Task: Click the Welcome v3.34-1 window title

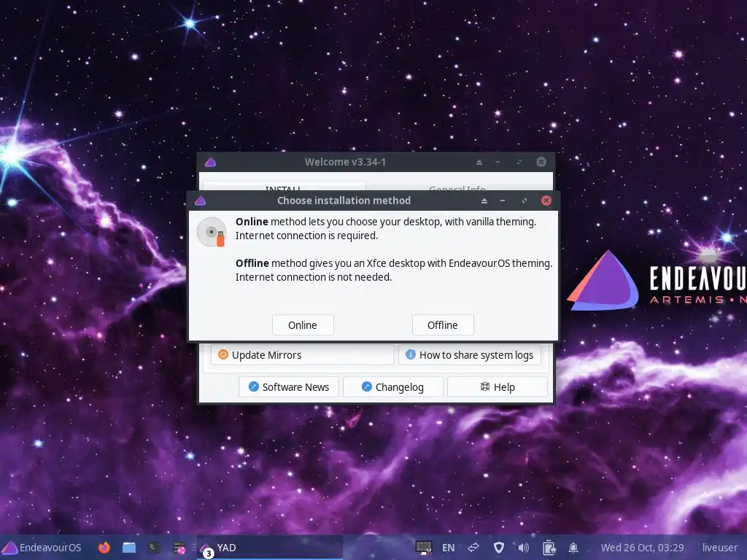Action: [x=345, y=162]
